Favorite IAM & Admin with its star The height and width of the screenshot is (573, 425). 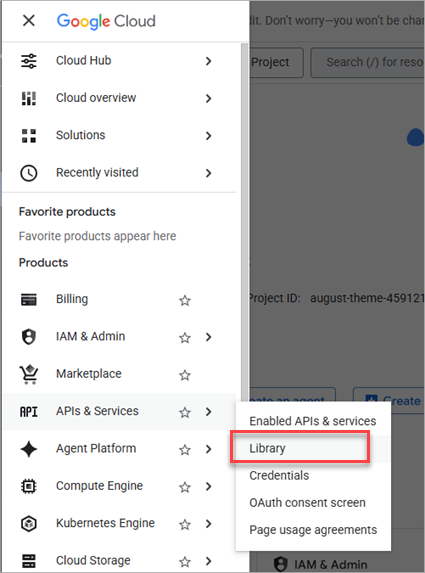[x=185, y=338]
